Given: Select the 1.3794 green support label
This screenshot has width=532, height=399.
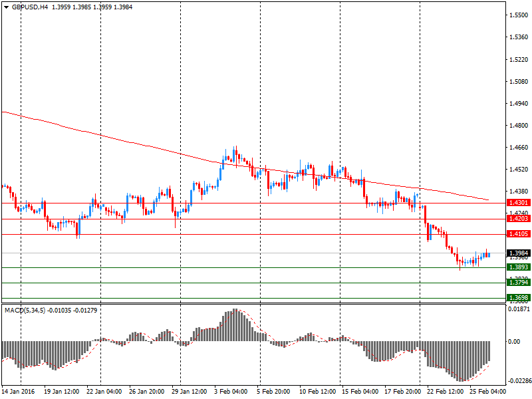Looking at the screenshot, I should [519, 282].
